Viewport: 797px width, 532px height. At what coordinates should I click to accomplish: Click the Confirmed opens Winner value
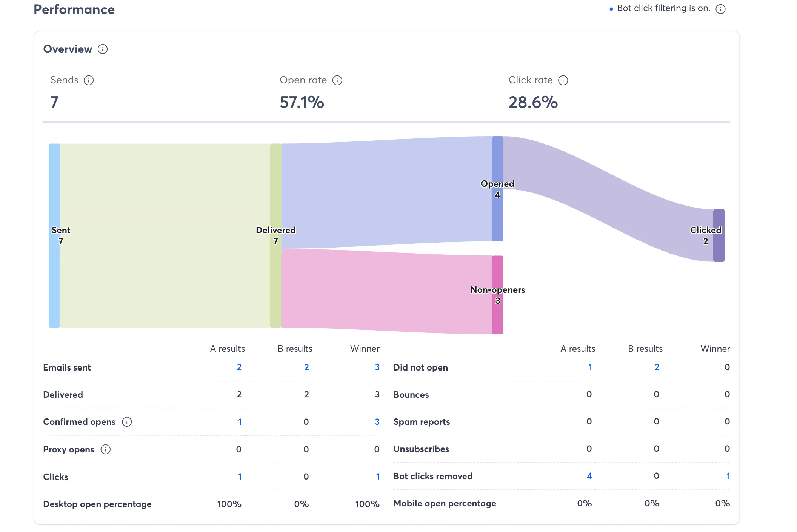[377, 422]
